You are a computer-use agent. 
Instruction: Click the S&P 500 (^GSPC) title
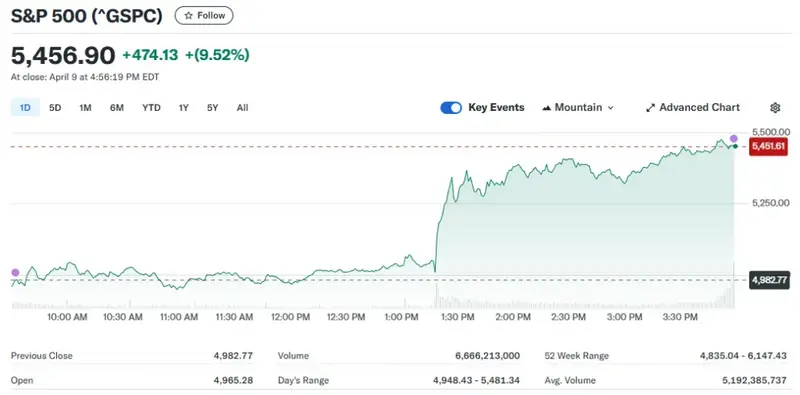click(87, 16)
